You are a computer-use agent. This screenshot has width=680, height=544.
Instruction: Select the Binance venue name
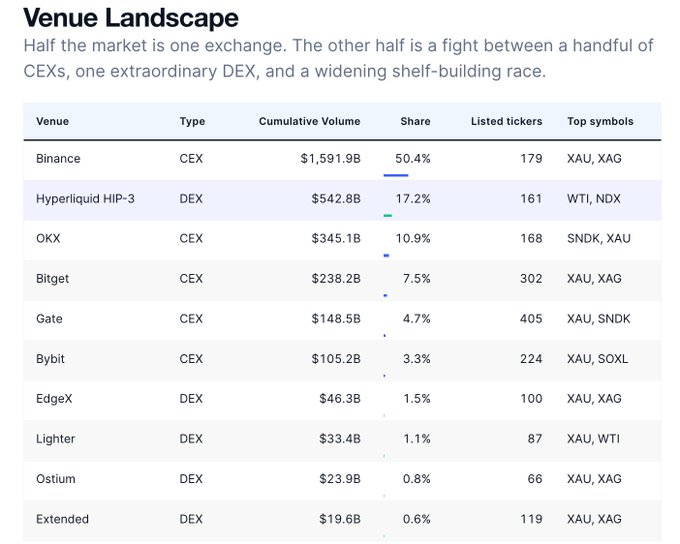[x=58, y=159]
